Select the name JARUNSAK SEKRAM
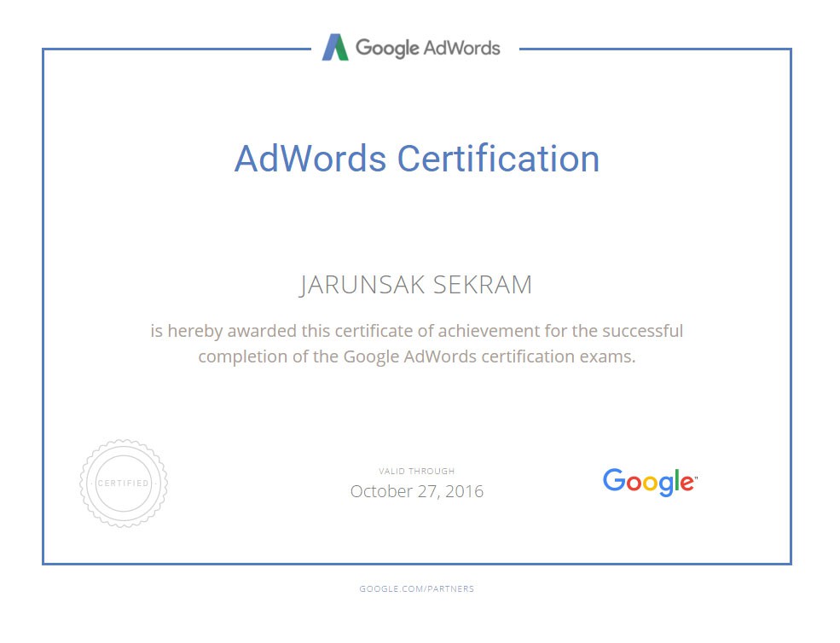 coord(415,285)
